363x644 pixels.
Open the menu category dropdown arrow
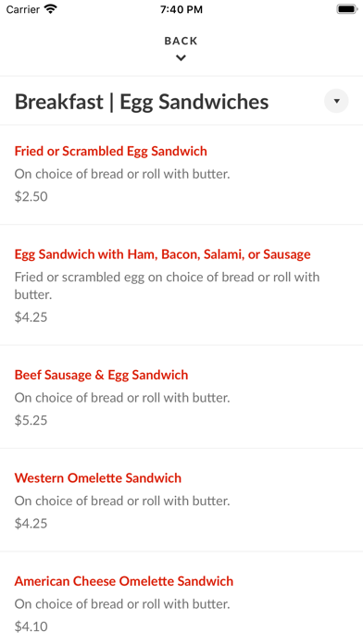tap(336, 101)
